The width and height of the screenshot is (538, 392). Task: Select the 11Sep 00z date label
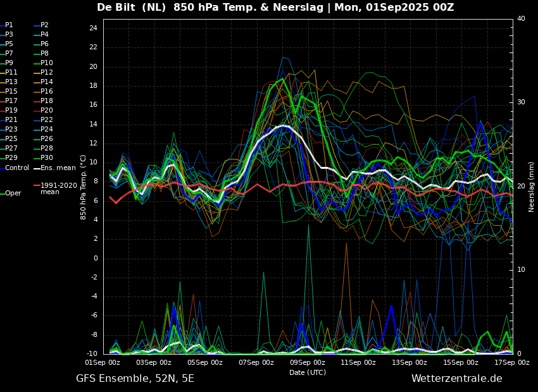[x=358, y=362]
